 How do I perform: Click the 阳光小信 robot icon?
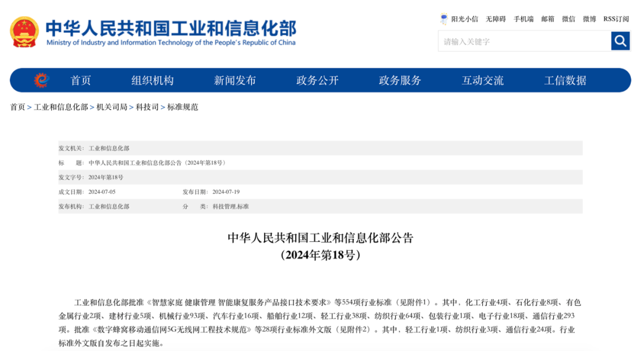[x=444, y=19]
